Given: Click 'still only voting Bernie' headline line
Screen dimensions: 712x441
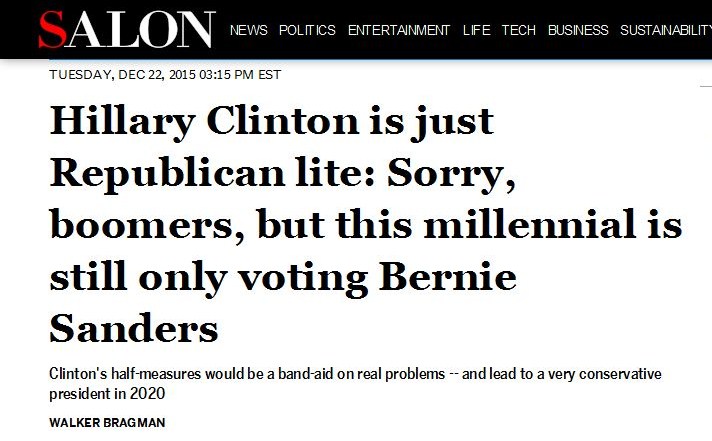Looking at the screenshot, I should [283, 277].
